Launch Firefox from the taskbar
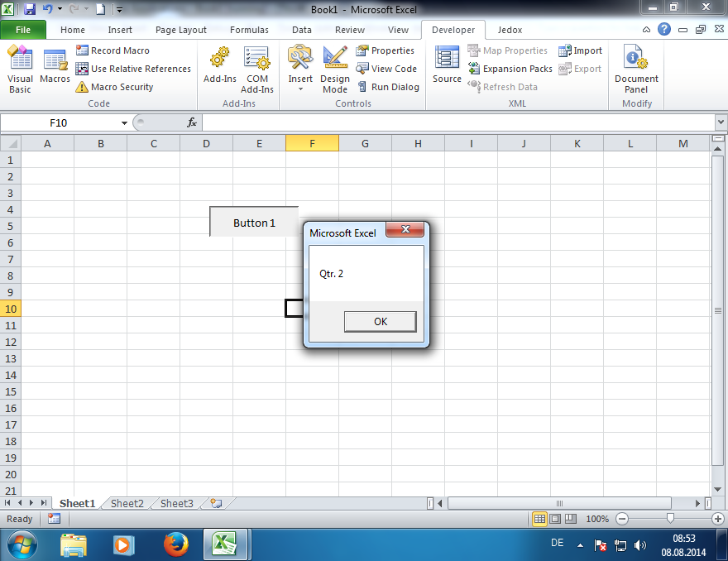The width and height of the screenshot is (728, 561). coord(176,544)
